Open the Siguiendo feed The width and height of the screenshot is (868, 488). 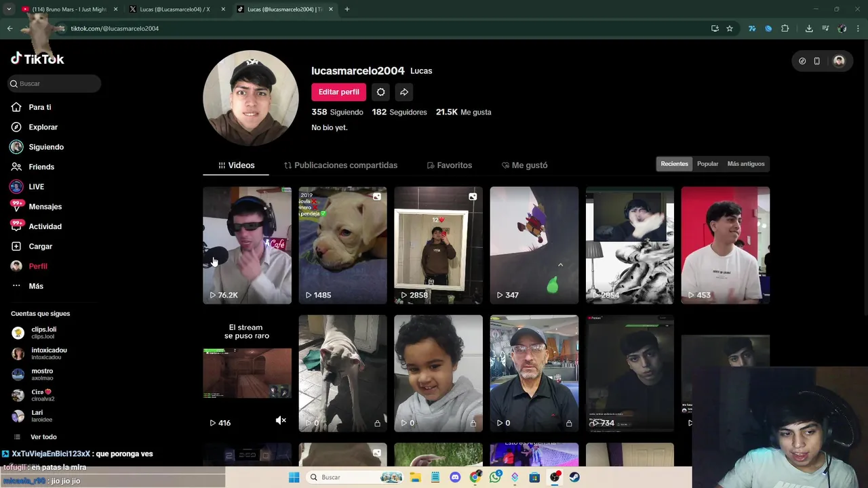pos(46,147)
